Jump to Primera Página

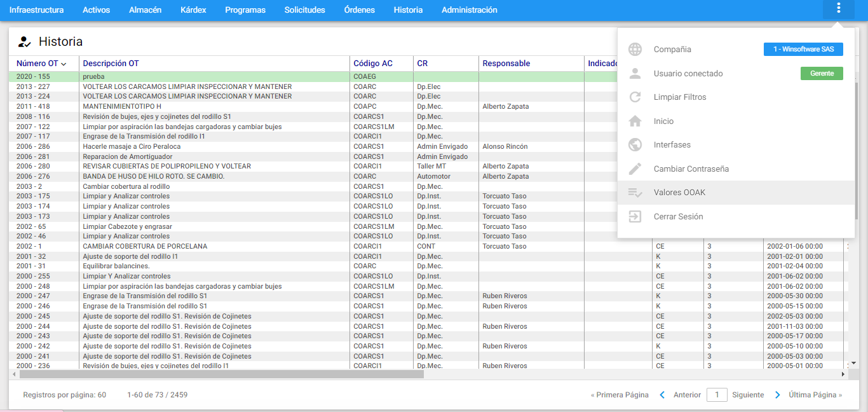(620, 395)
